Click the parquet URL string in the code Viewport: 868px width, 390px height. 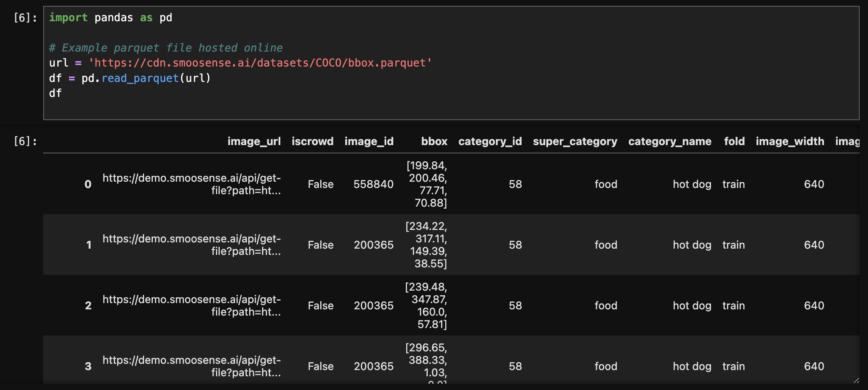click(260, 63)
